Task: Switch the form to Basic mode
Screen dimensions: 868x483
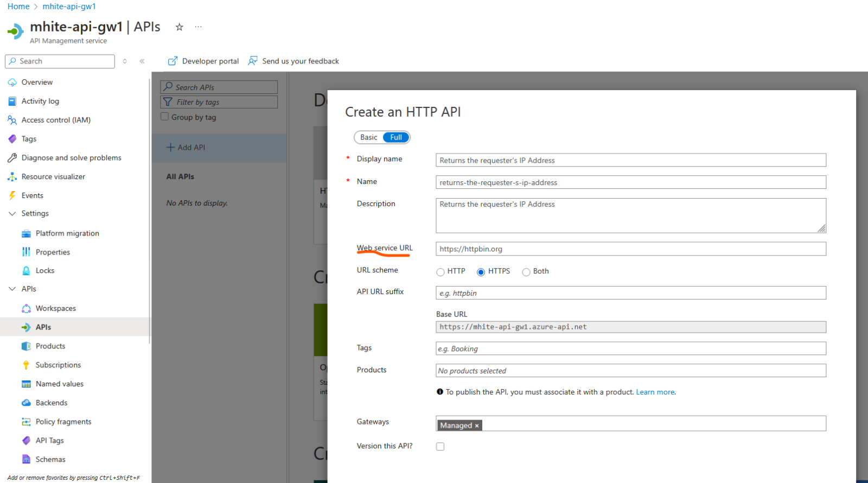Action: click(369, 138)
